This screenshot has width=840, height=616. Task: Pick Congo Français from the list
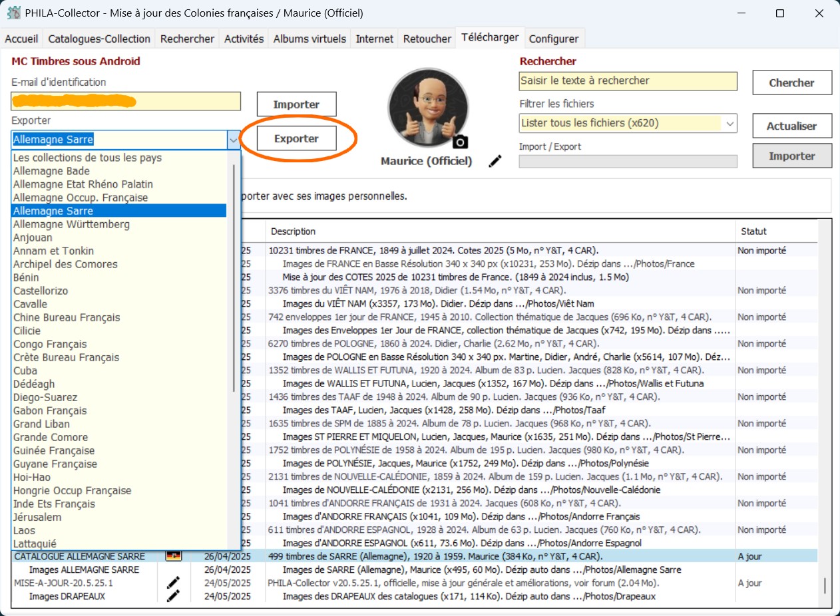coord(120,344)
